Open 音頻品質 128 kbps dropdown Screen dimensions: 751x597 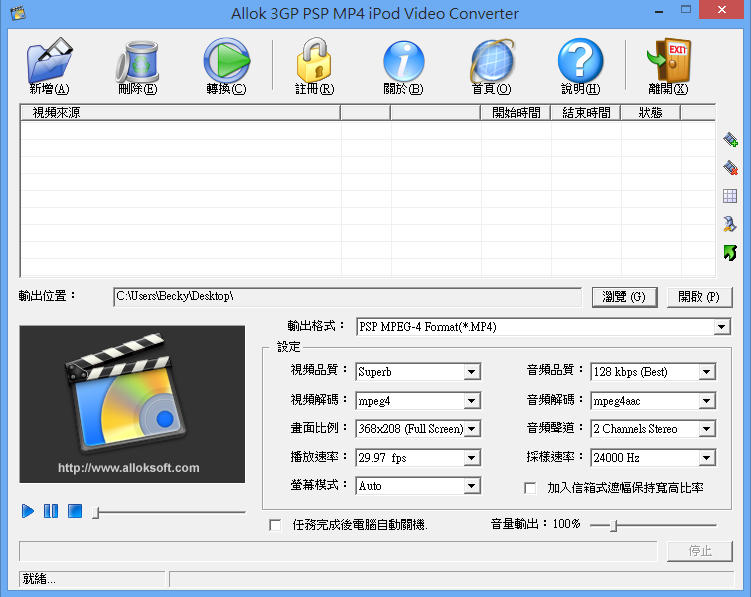(x=653, y=372)
